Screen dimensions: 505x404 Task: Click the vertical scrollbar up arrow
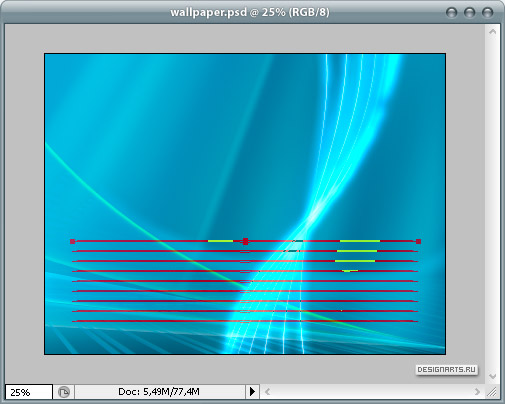click(x=492, y=32)
